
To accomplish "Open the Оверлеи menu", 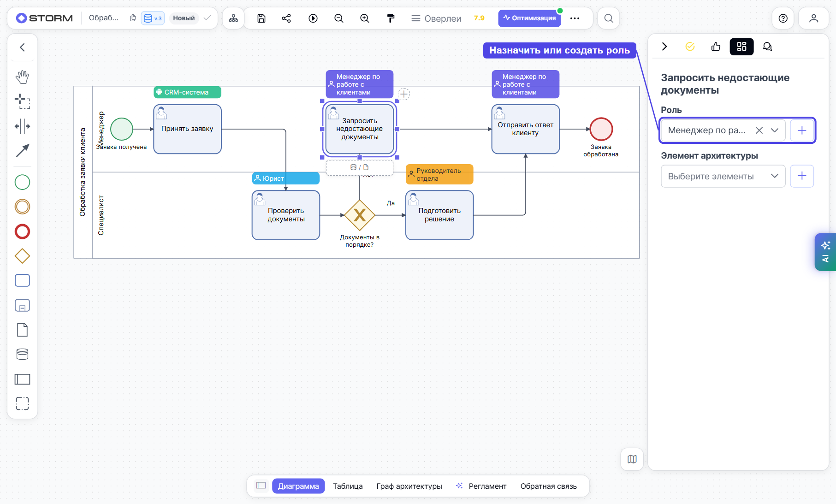I will pos(436,18).
